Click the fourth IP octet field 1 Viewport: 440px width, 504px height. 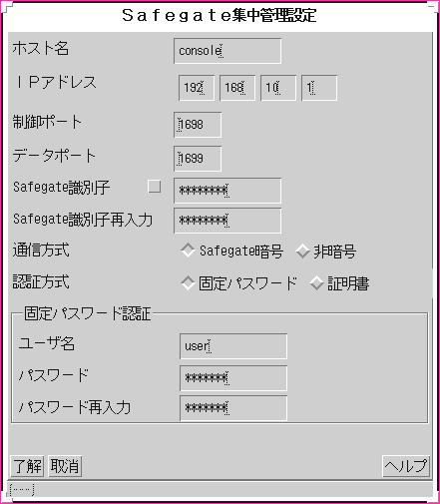pos(319,88)
